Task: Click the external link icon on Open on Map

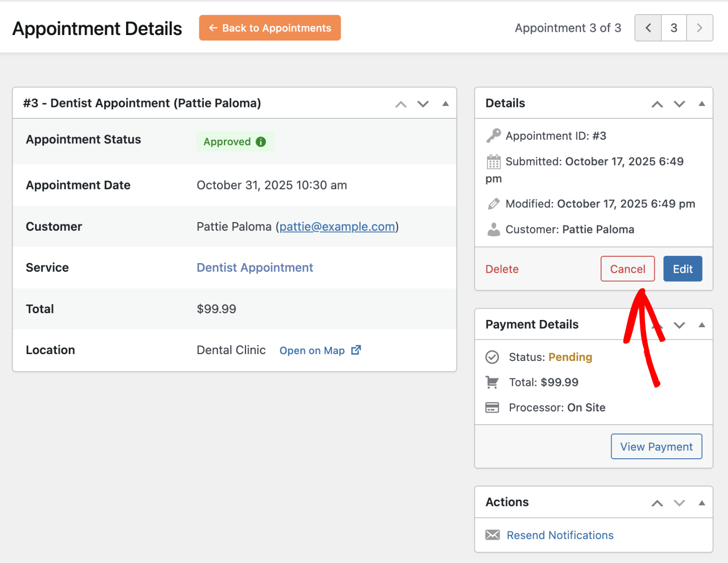Action: tap(355, 350)
